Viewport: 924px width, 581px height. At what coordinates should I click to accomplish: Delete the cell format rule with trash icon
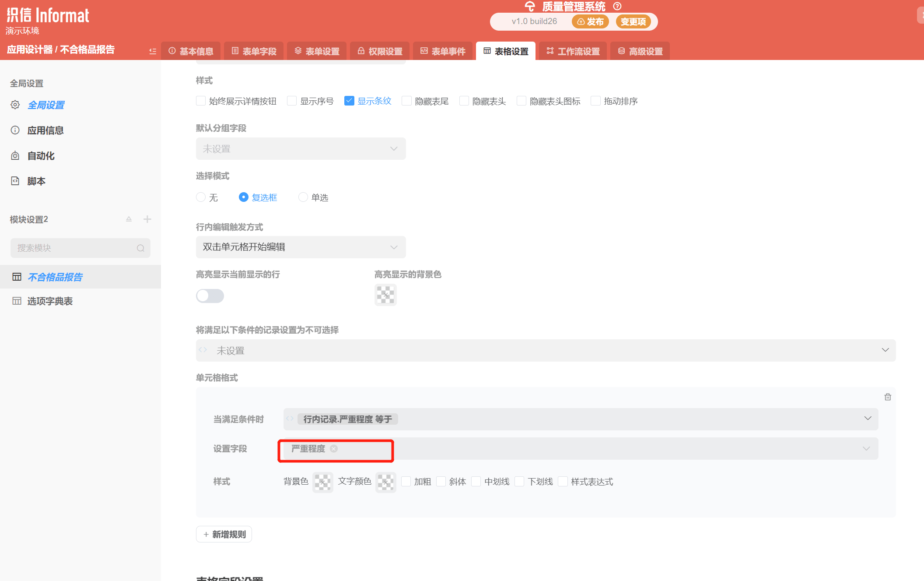click(888, 397)
